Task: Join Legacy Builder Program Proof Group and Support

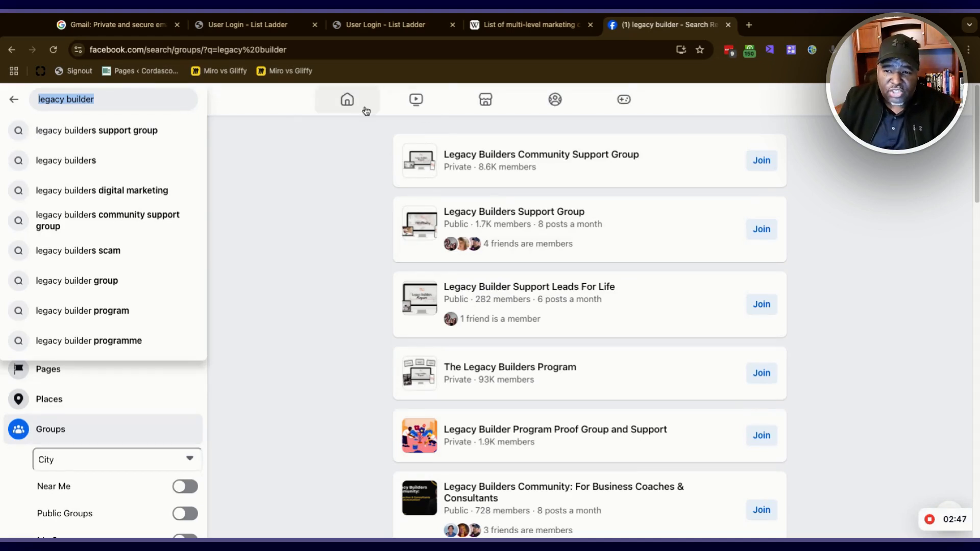Action: click(x=762, y=435)
